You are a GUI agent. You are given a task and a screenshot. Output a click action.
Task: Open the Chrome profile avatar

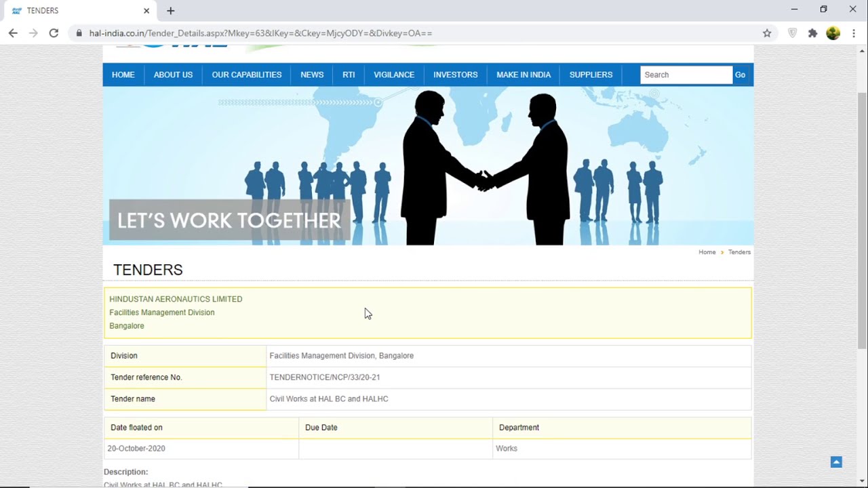click(833, 33)
